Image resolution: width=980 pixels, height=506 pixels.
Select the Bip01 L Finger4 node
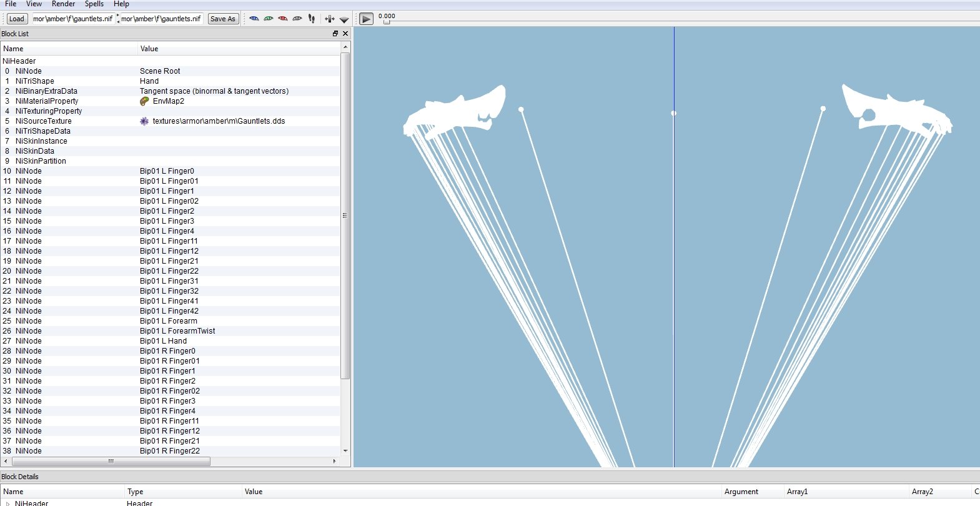pos(171,231)
